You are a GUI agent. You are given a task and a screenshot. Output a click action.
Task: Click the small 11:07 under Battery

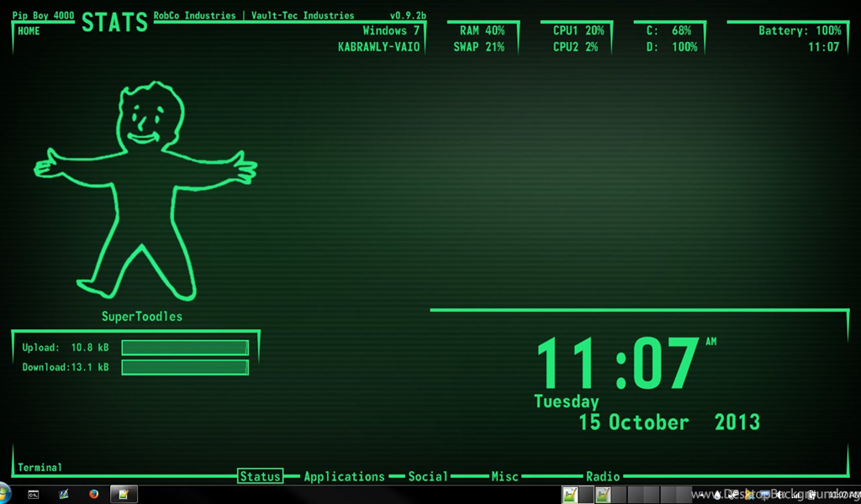pos(824,47)
